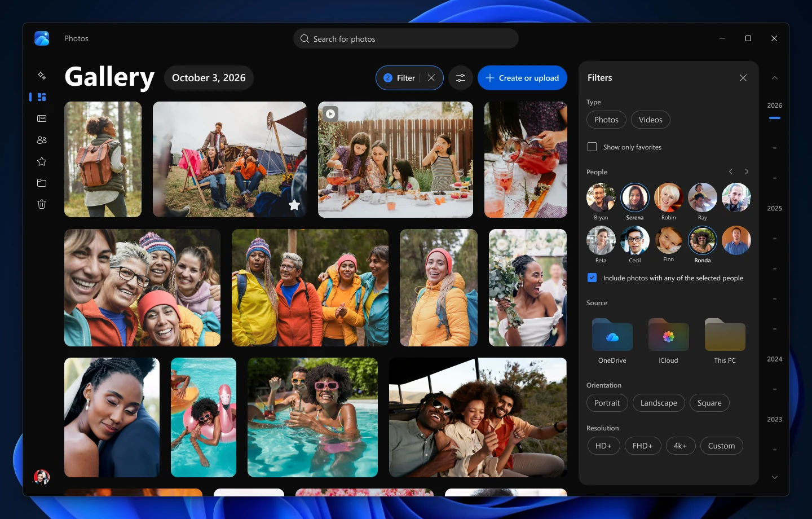This screenshot has width=812, height=519.
Task: Jump to 2024 on timeline scrubber
Action: tap(775, 359)
